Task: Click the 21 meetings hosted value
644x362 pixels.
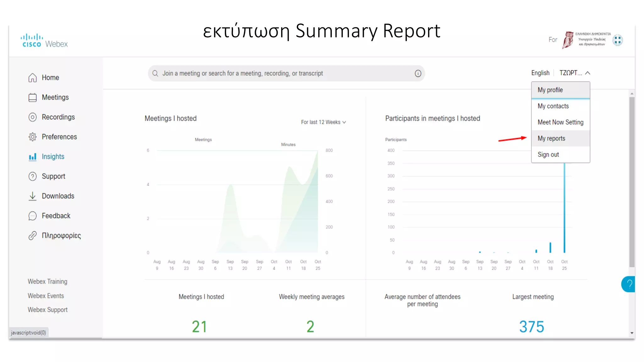Action: [x=199, y=327]
